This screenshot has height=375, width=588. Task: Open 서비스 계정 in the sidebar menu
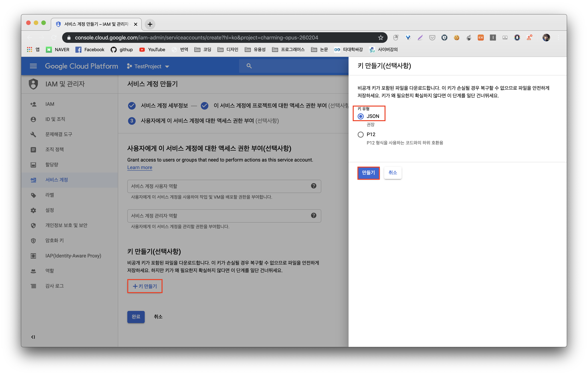(57, 180)
